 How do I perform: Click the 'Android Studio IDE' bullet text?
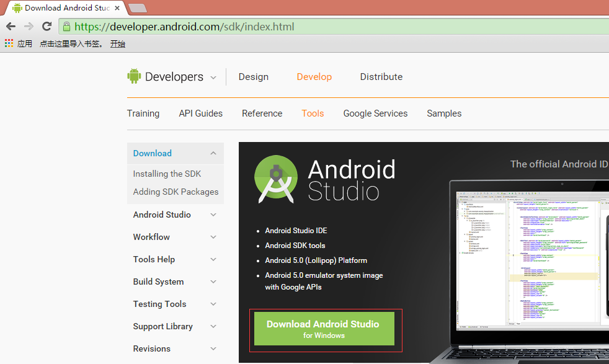point(296,231)
